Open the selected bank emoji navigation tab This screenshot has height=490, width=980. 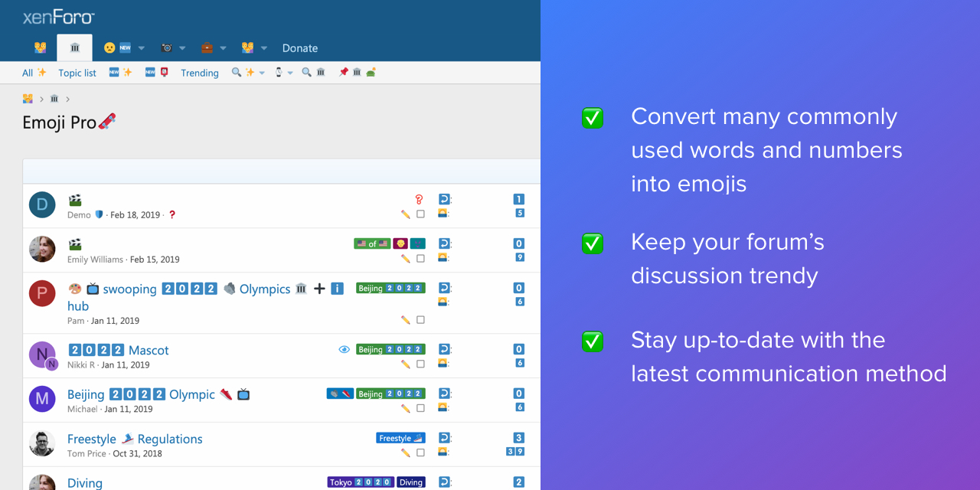[75, 47]
